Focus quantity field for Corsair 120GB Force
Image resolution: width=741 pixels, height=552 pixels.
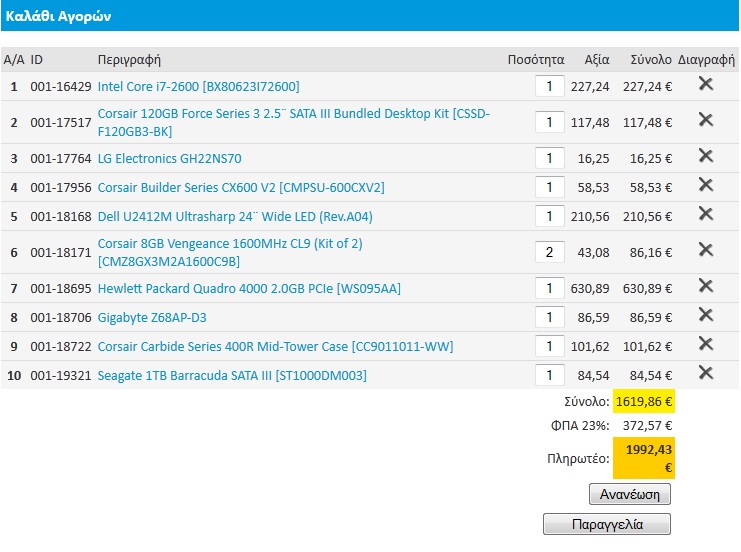click(550, 122)
